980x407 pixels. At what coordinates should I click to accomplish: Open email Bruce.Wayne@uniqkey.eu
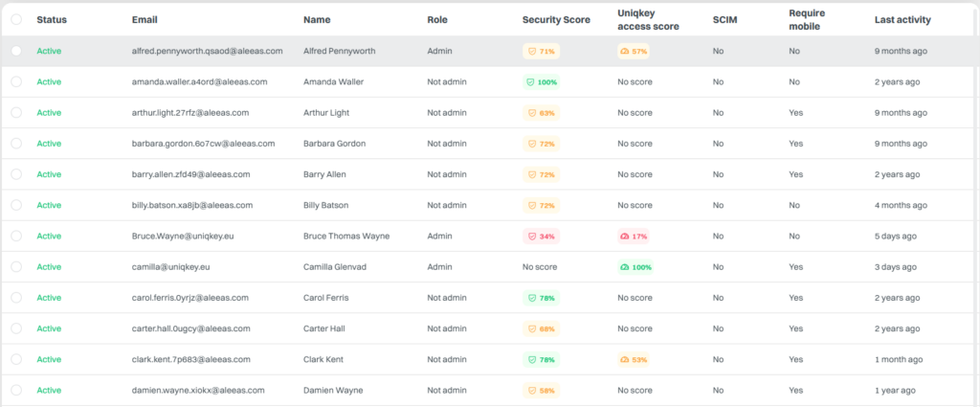click(x=183, y=237)
